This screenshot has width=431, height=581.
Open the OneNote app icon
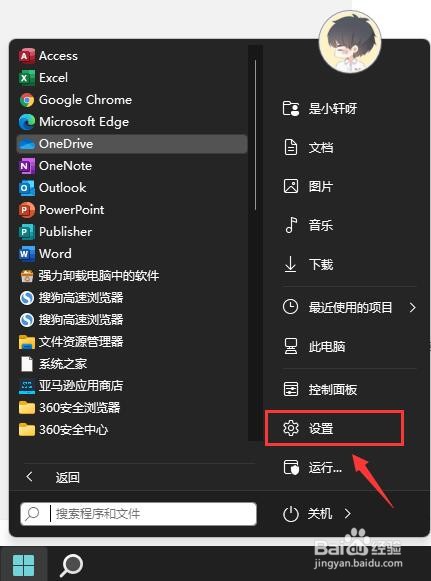27,166
